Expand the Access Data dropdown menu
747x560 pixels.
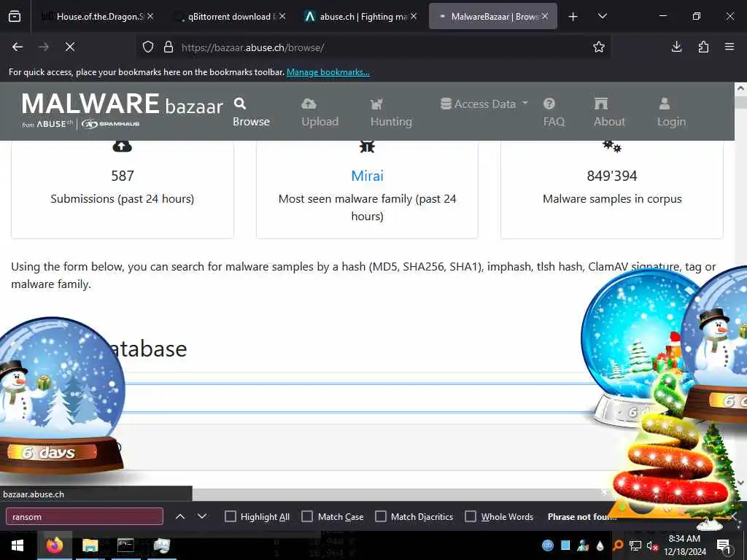(484, 104)
